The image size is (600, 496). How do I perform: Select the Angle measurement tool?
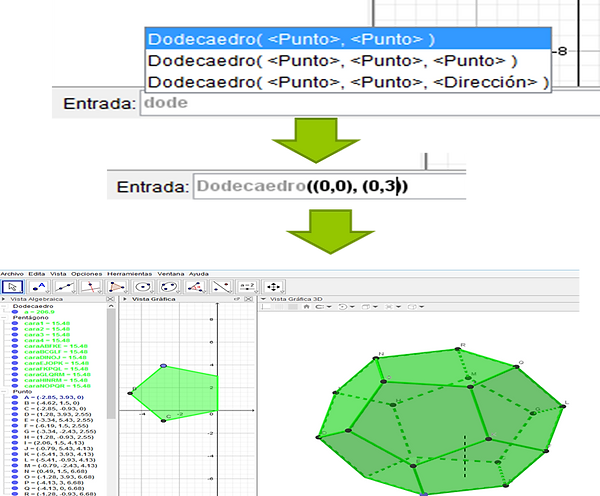pos(196,287)
